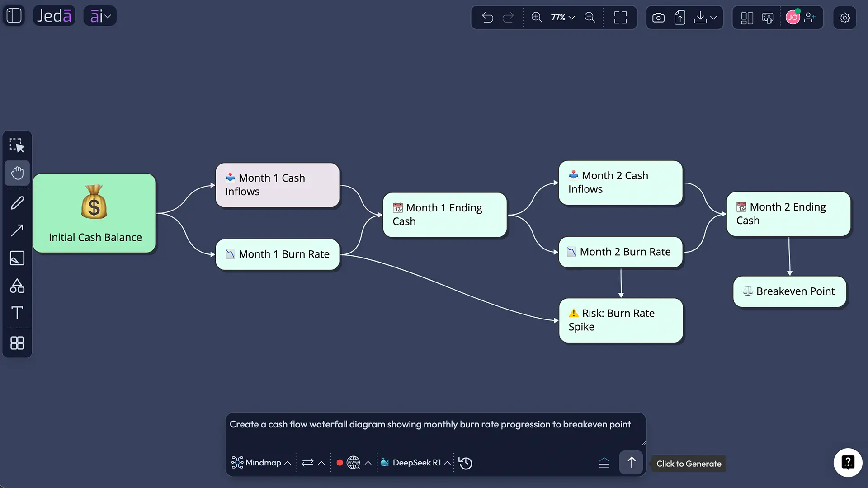Redo the last action
Image resolution: width=868 pixels, height=488 pixels.
508,18
